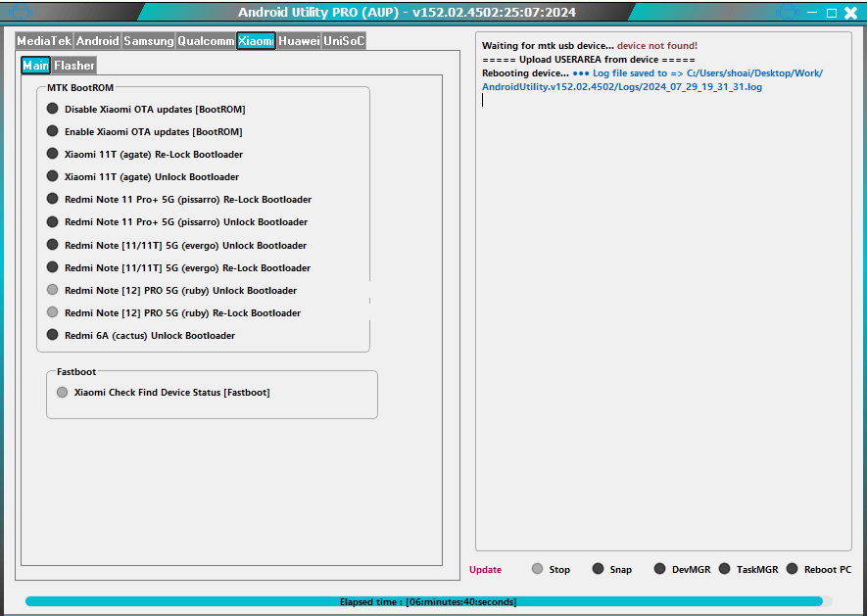
Task: Open Task Manager via TaskMGR icon
Action: [x=724, y=568]
